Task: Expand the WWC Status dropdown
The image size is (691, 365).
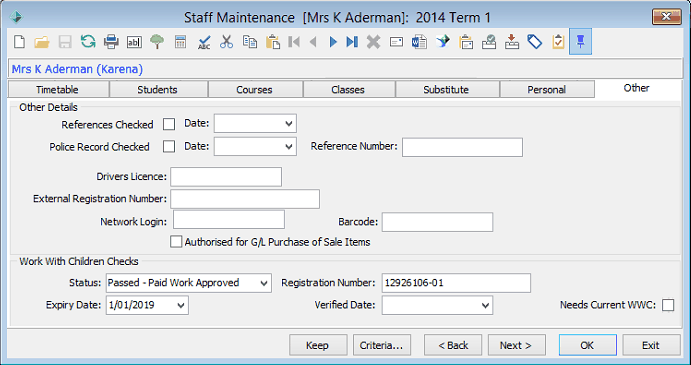Action: tap(264, 283)
